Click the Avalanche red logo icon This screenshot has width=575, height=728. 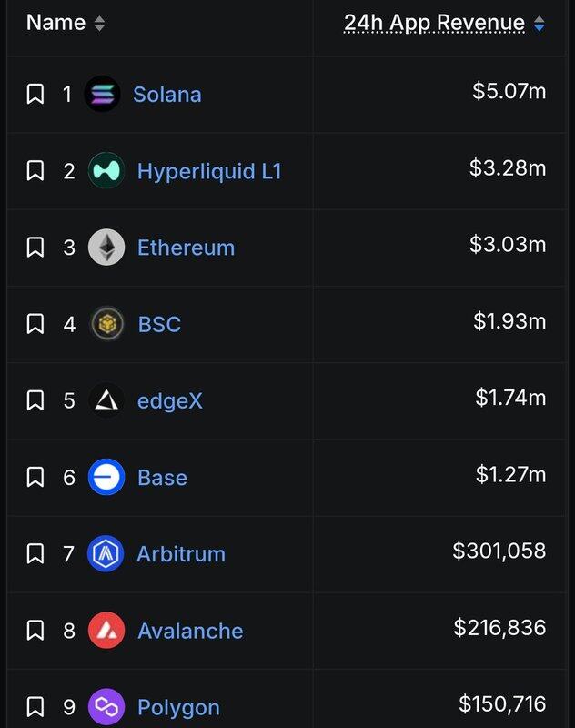point(106,631)
